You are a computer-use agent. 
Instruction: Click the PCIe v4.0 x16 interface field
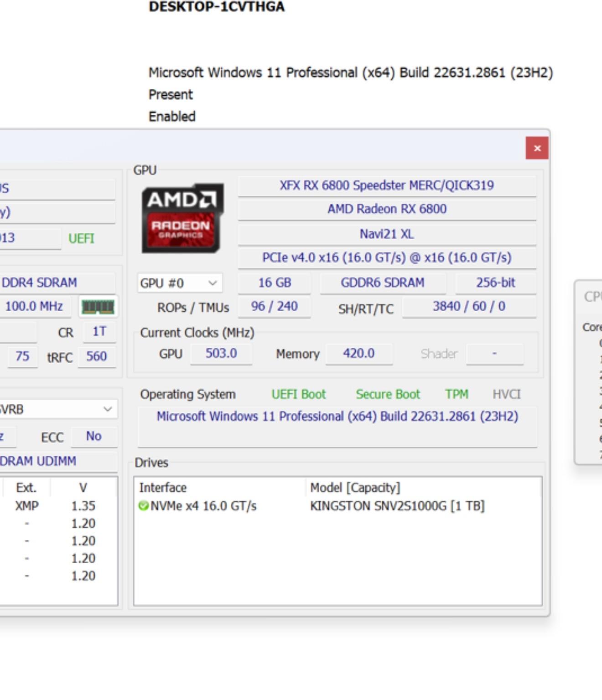387,258
